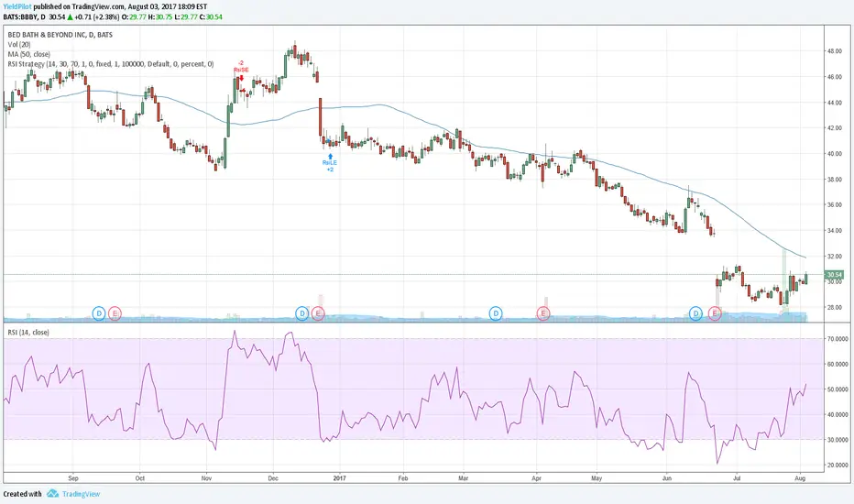
Task: Click the March dividend D marker
Action: coord(496,313)
